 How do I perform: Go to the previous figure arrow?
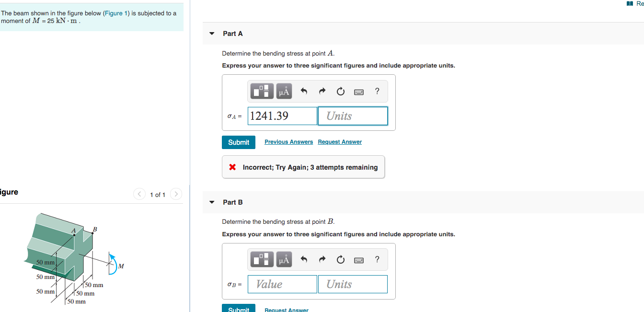139,194
